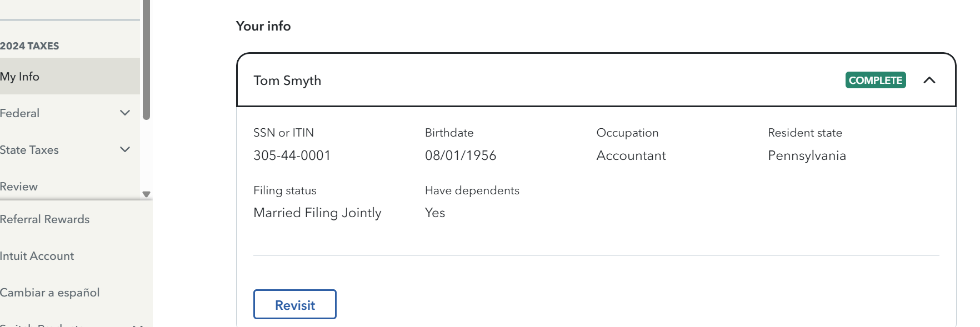Click the Pennsylvania resident state value
The image size is (980, 327).
[807, 155]
